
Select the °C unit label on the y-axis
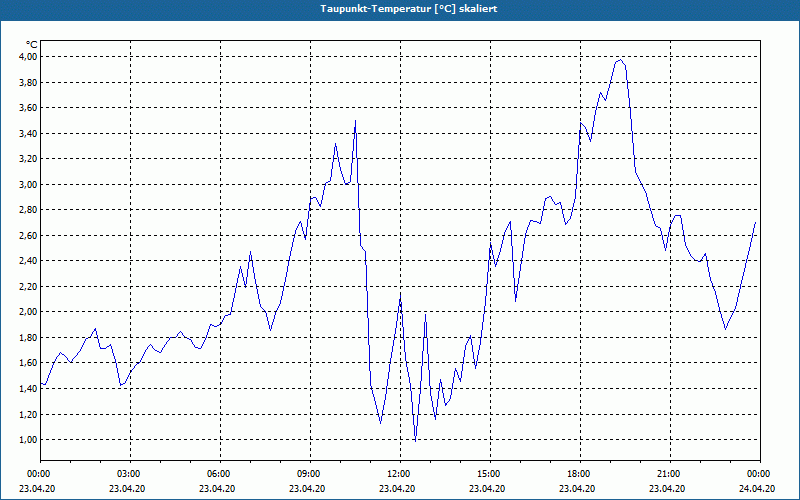[32, 45]
